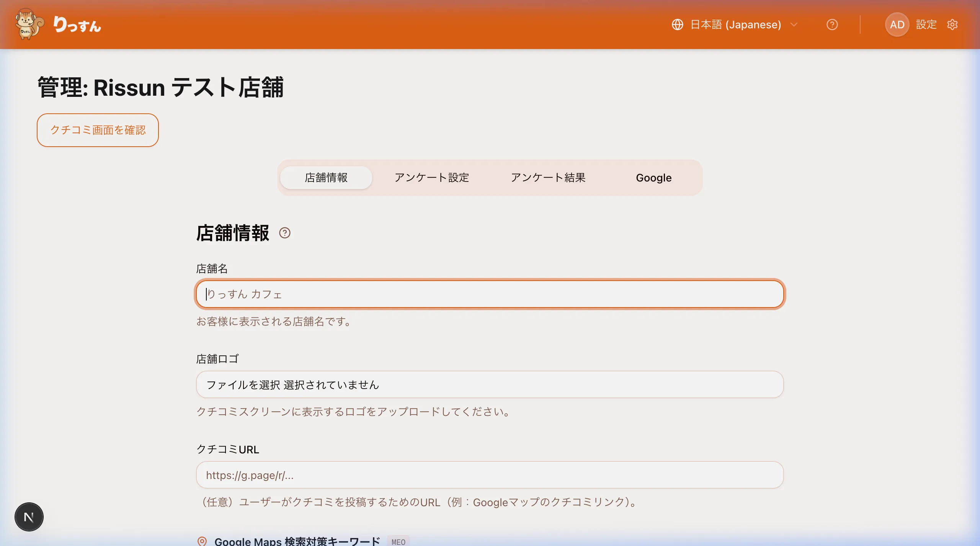
Task: Focus the 店舗名 input field
Action: [490, 294]
